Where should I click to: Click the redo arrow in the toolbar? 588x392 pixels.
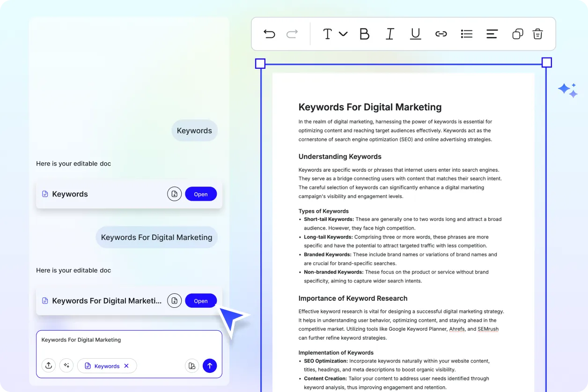pyautogui.click(x=292, y=34)
